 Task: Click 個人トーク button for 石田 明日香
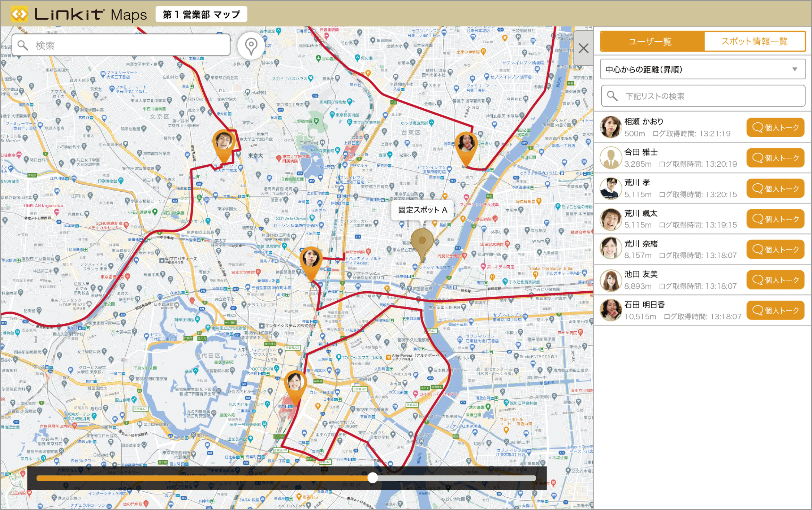pos(775,310)
